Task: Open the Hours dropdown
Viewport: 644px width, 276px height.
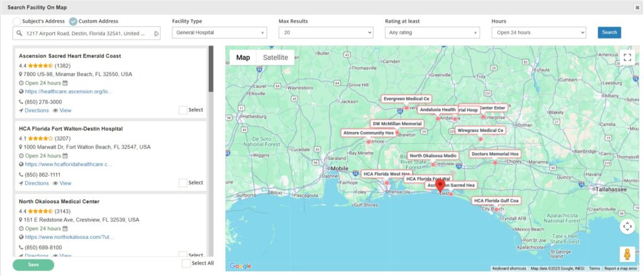Action: 538,33
